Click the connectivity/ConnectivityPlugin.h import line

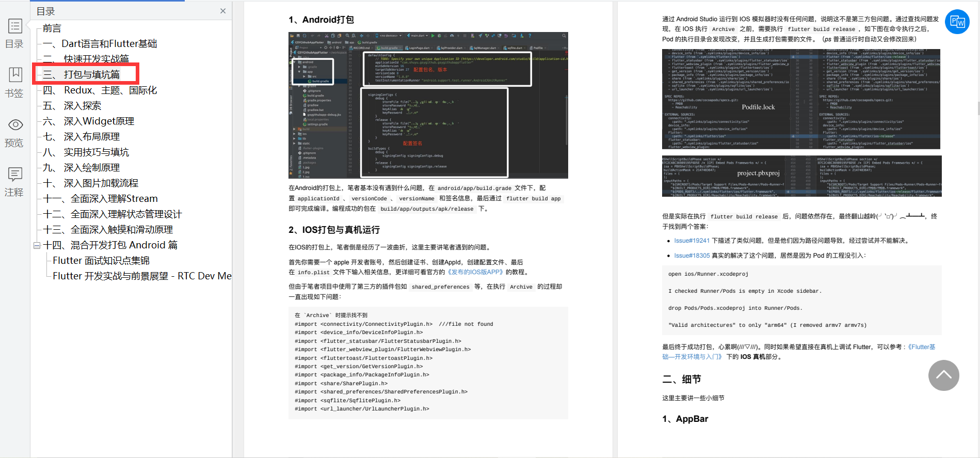click(394, 324)
